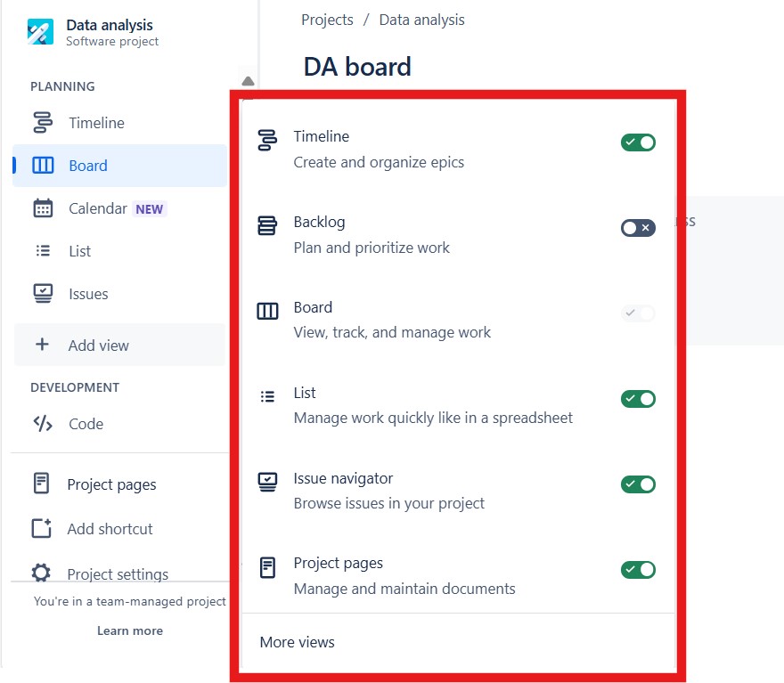Click the Issues icon in sidebar

pyautogui.click(x=43, y=294)
